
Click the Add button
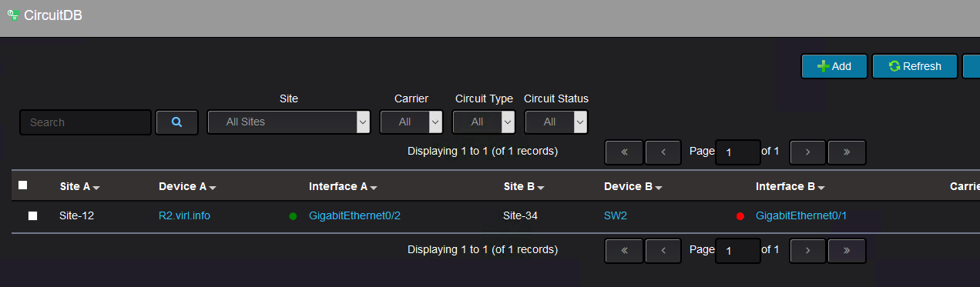click(834, 66)
